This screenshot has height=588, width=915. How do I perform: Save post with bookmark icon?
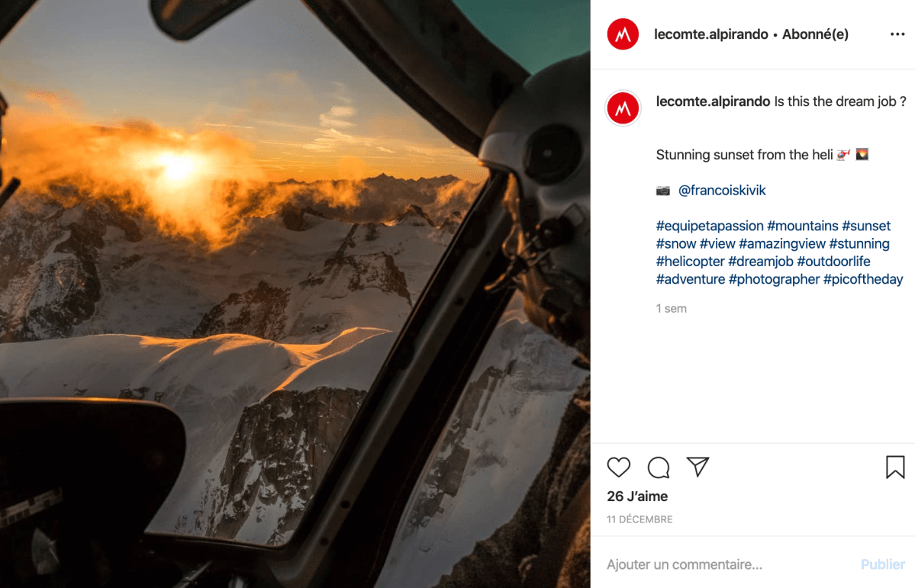tap(895, 468)
